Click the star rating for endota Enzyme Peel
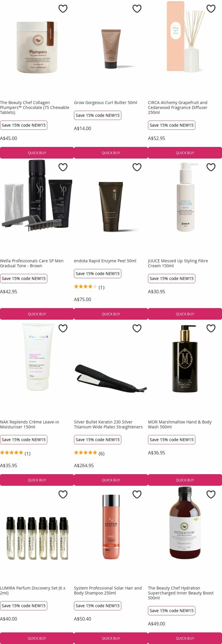The height and width of the screenshot is (644, 222). pos(89,287)
